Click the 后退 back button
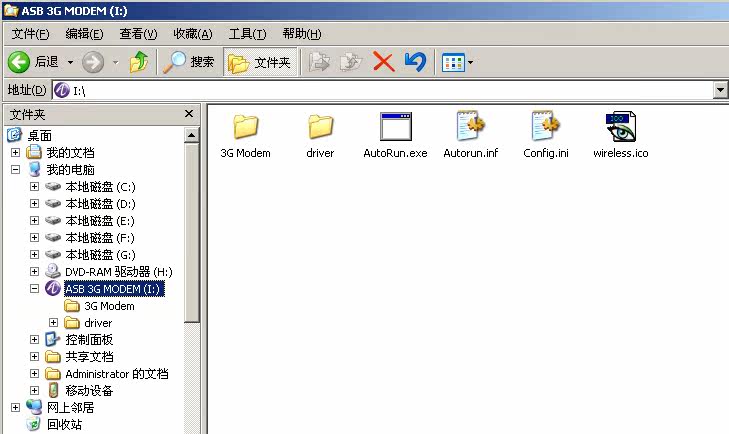This screenshot has width=729, height=434. coord(35,62)
